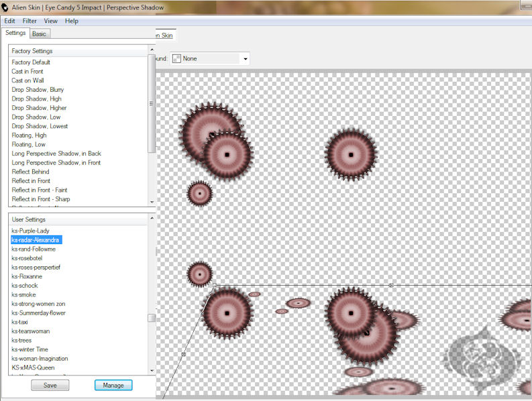
Task: Click the Alien Skin app icon in title bar
Action: [x=5, y=7]
